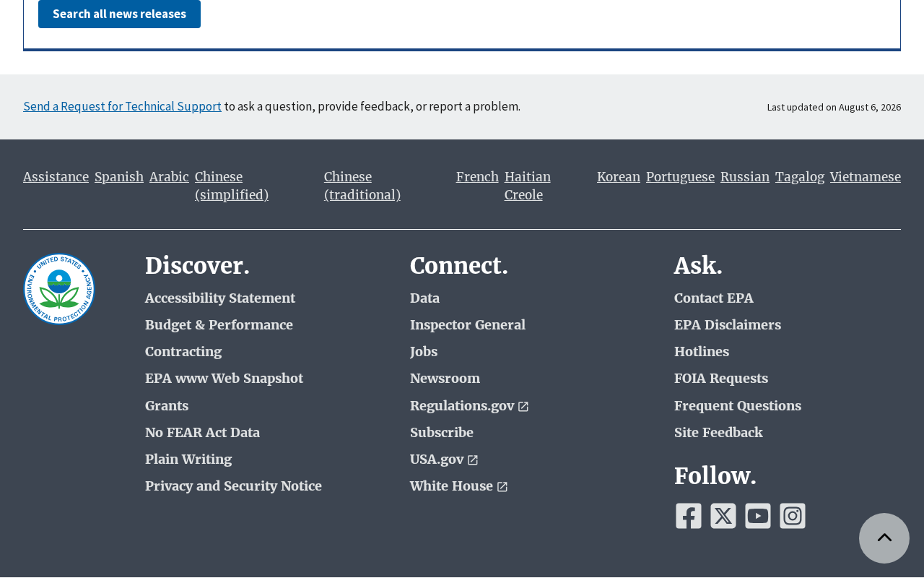Open Privacy and Security Notice
924x578 pixels.
click(x=233, y=486)
